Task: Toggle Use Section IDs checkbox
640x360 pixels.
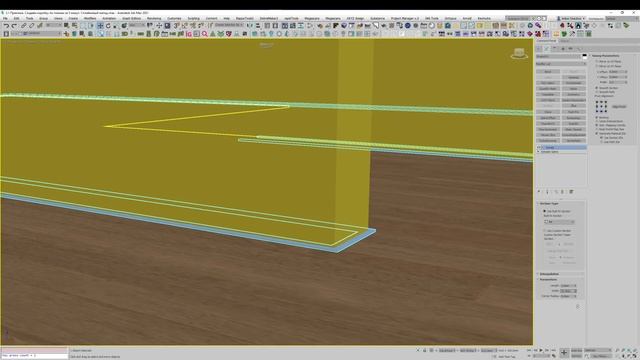Action: pos(602,138)
